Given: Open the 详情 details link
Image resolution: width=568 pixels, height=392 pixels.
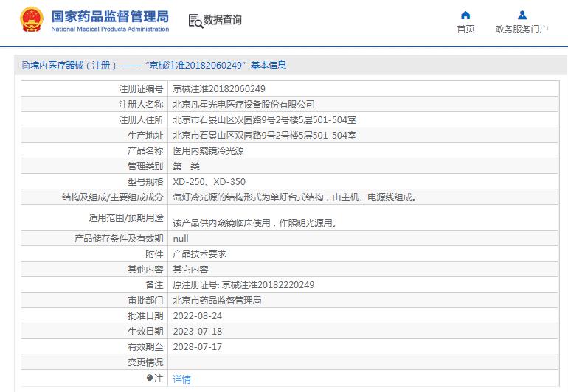Looking at the screenshot, I should click(182, 379).
